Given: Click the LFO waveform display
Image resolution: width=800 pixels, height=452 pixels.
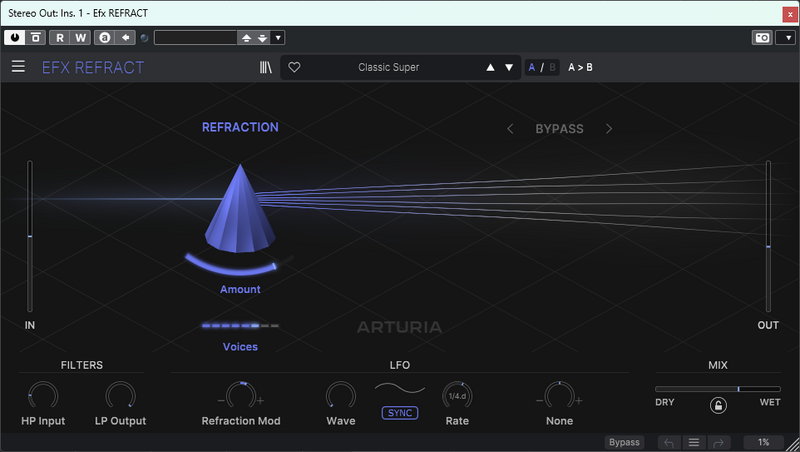Looking at the screenshot, I should (x=400, y=389).
